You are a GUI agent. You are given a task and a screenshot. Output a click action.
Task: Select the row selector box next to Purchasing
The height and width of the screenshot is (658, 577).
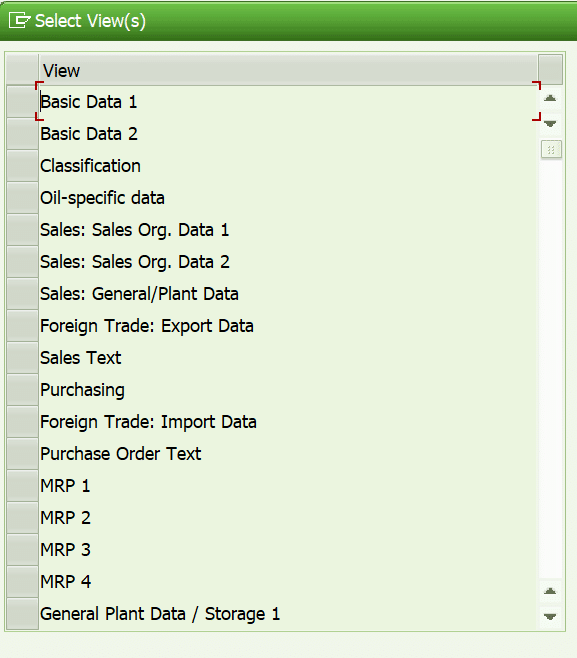pyautogui.click(x=23, y=390)
